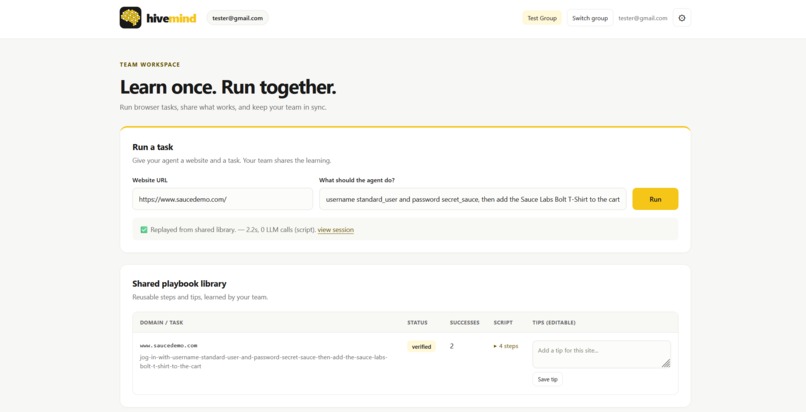Click tester@gmail.com text at top right
Screen dimensions: 806x412
pyautogui.click(x=643, y=18)
